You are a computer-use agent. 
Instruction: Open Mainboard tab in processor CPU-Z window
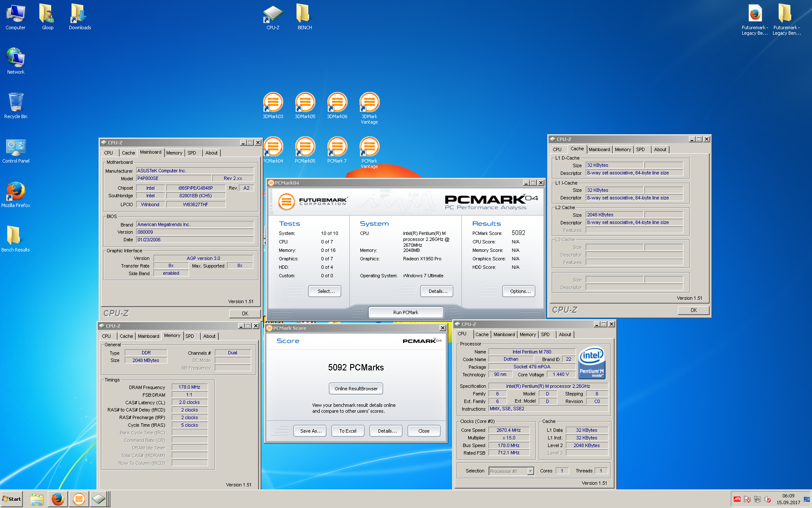504,334
